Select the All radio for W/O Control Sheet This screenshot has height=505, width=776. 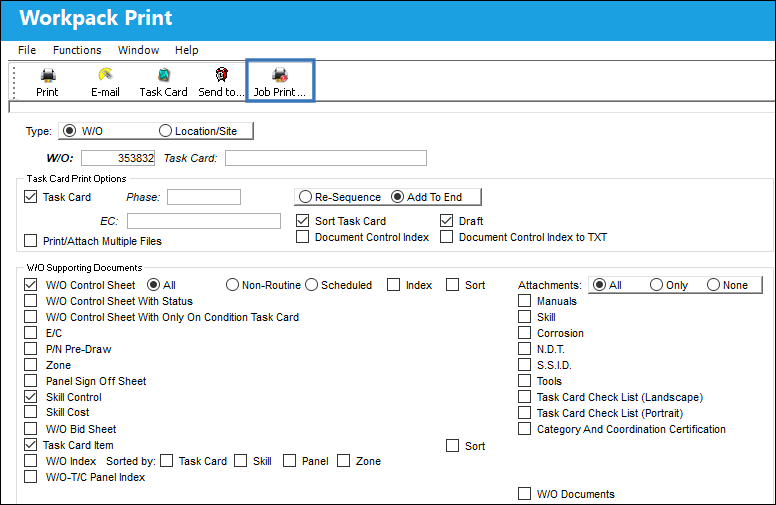[153, 285]
